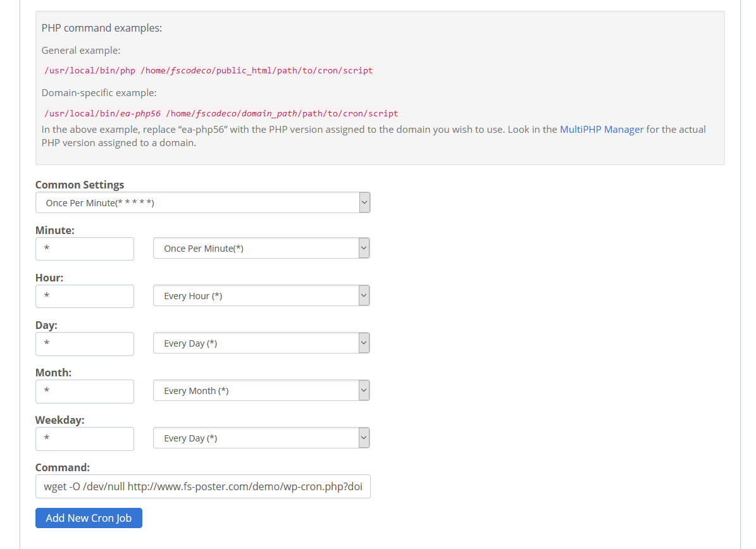Click the 'Month:' label
The image size is (756, 549).
point(54,373)
